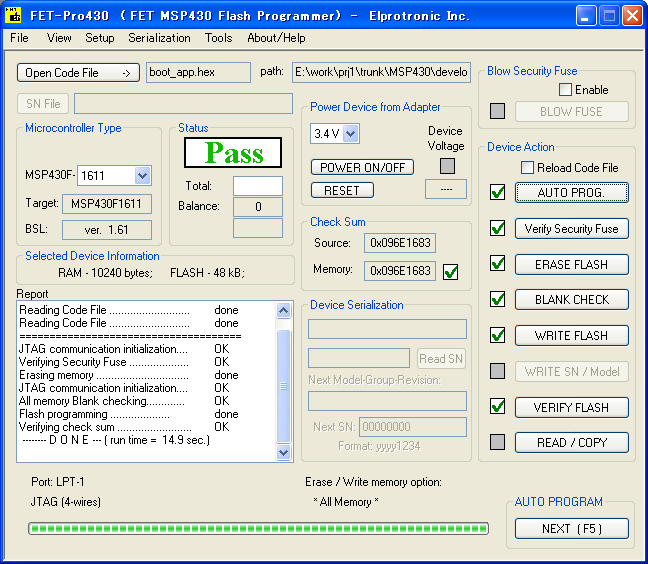Click the device voltage readout field '----'
Image resolution: width=648 pixels, height=564 pixels.
[x=446, y=189]
